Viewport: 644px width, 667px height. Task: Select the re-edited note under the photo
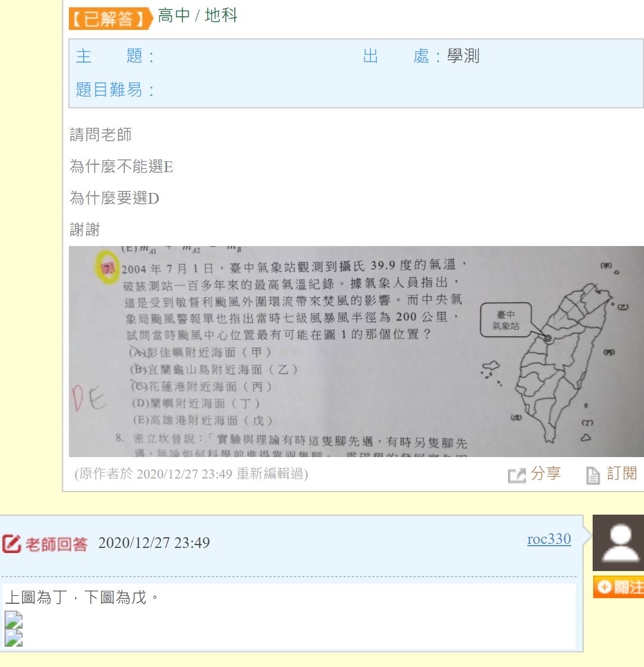[x=191, y=474]
